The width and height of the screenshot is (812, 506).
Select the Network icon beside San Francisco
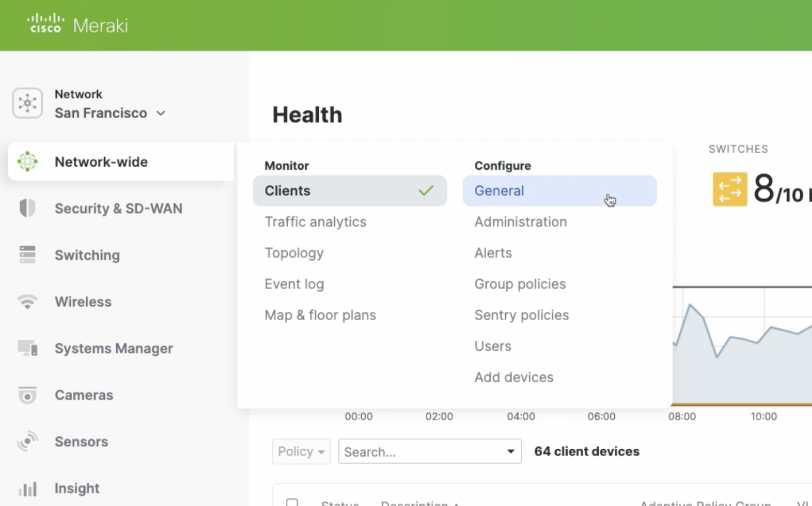click(27, 103)
